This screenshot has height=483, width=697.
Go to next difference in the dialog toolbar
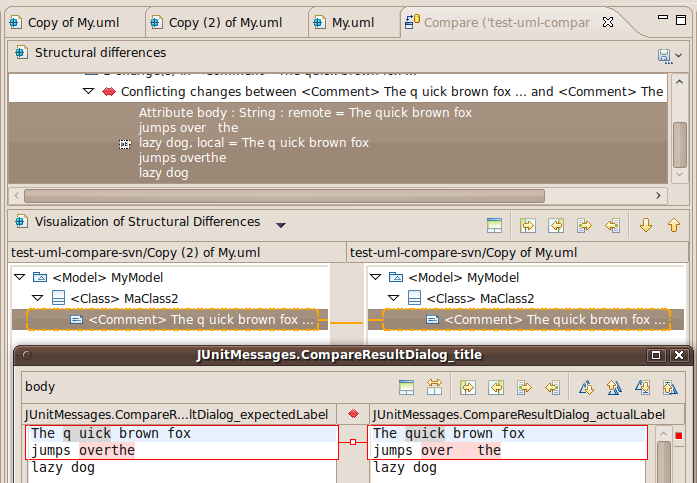coord(586,387)
